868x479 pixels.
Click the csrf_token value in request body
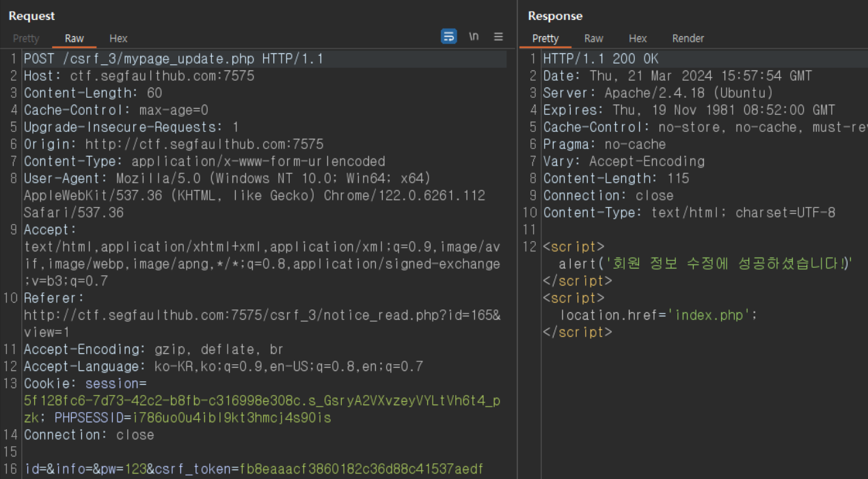pos(362,469)
